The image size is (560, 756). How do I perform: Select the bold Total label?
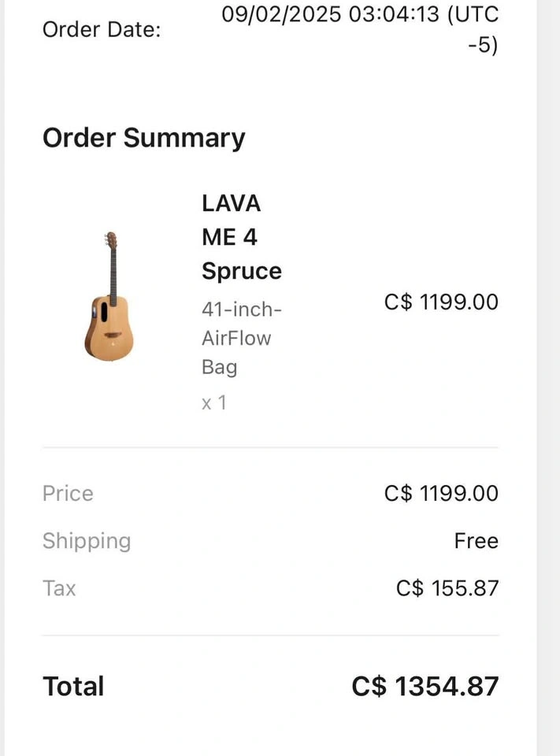73,686
